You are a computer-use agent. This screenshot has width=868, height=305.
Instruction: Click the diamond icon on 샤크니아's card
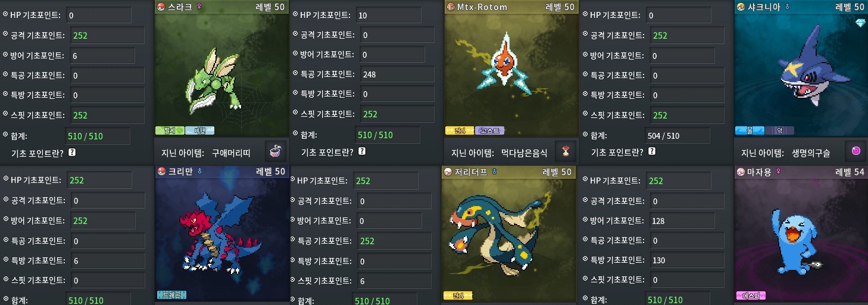[858, 23]
